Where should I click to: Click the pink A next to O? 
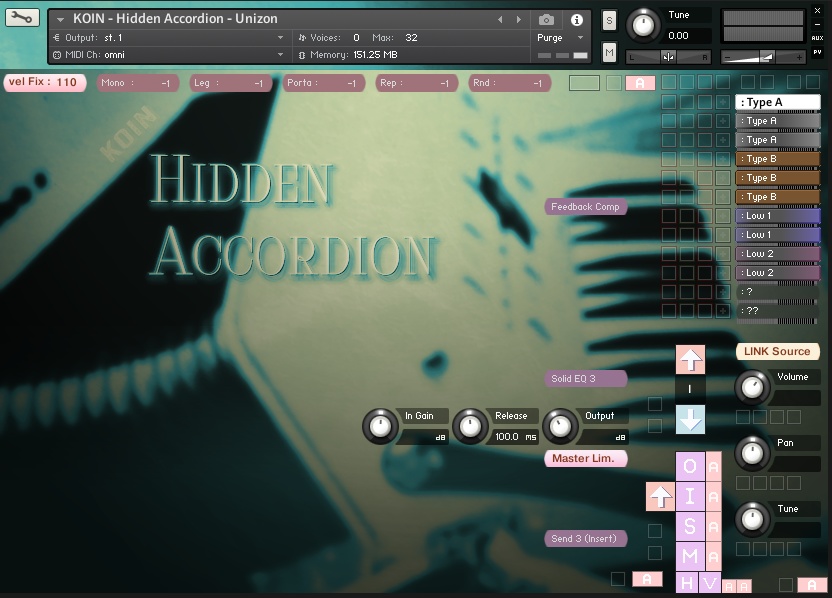[713, 466]
